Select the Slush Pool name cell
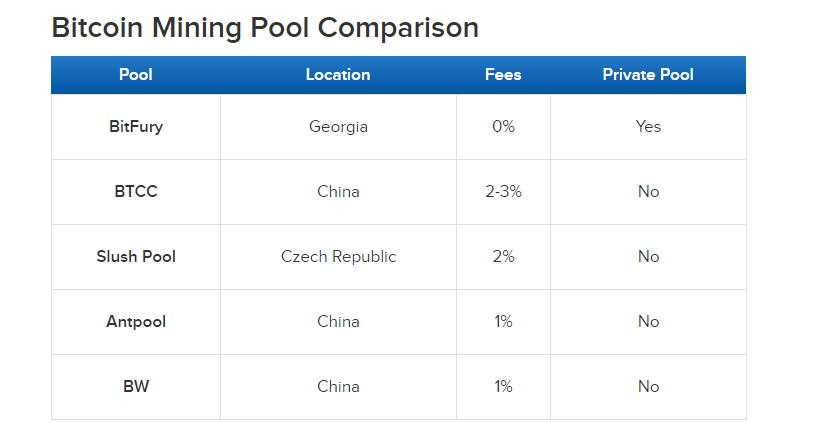Screen dimensions: 818x423 click(x=135, y=257)
